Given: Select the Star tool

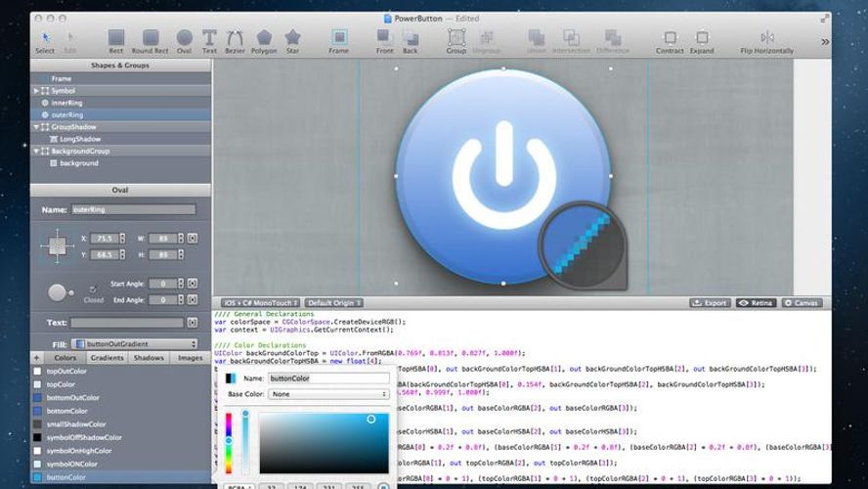Looking at the screenshot, I should [x=292, y=41].
